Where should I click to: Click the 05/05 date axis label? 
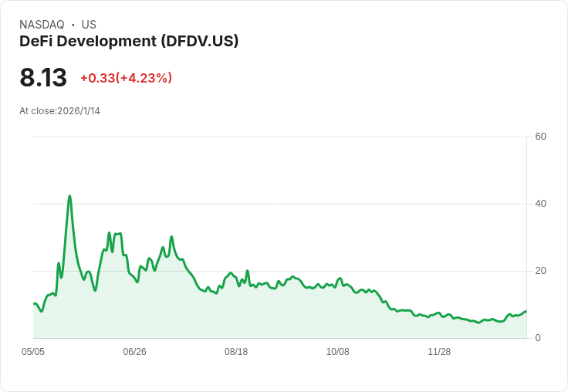click(33, 351)
